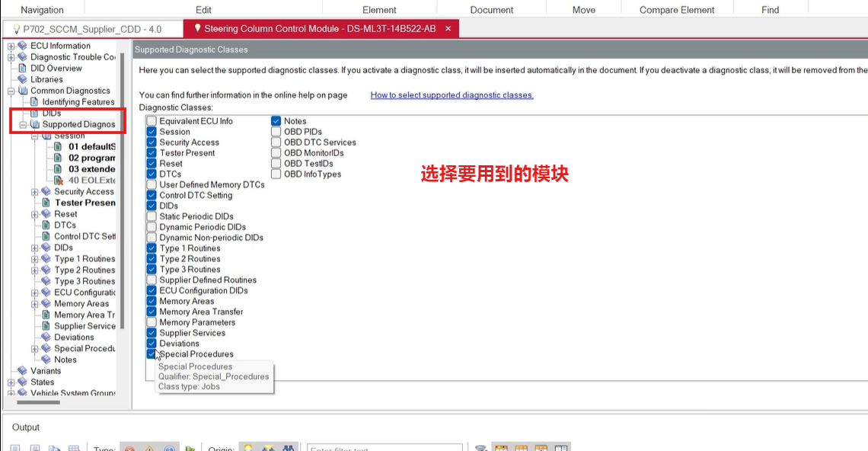Enable the OBD PIDs checkbox
Screen dimensions: 868x451
point(276,131)
